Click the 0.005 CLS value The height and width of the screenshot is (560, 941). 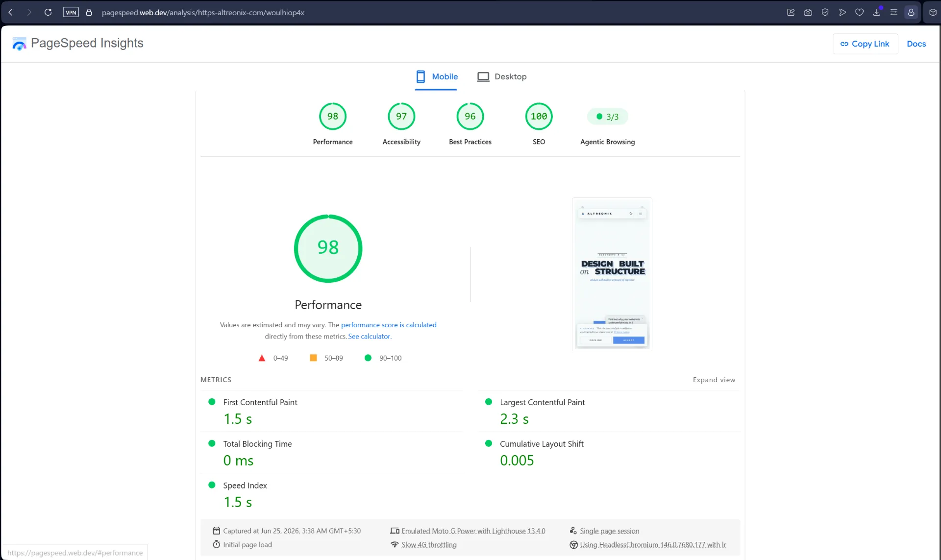(x=517, y=461)
